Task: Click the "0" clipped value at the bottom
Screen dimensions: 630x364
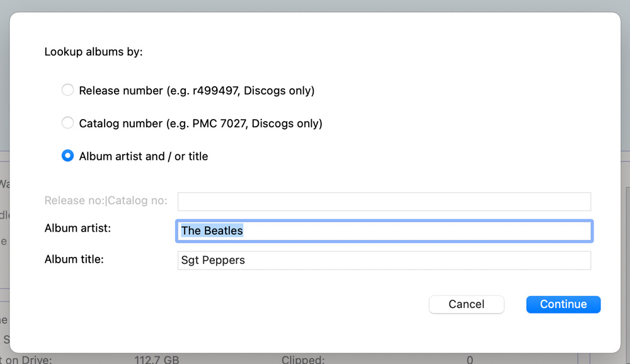Action: [x=470, y=360]
